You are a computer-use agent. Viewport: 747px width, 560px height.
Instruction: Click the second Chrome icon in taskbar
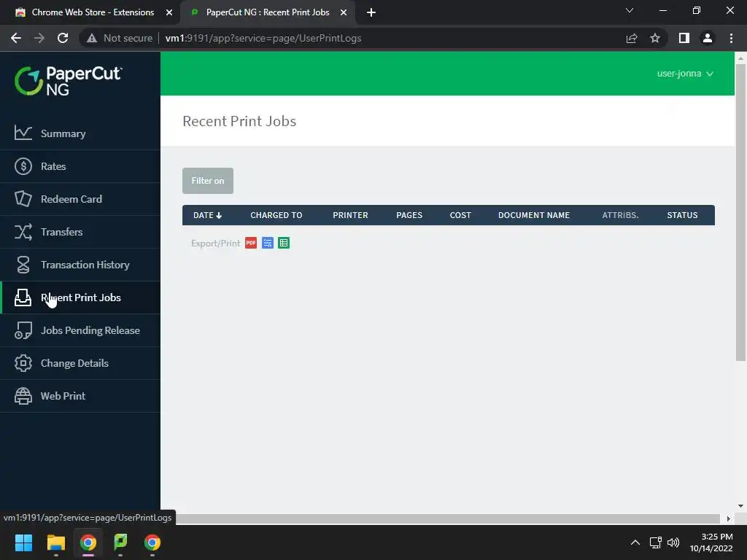[x=152, y=542]
